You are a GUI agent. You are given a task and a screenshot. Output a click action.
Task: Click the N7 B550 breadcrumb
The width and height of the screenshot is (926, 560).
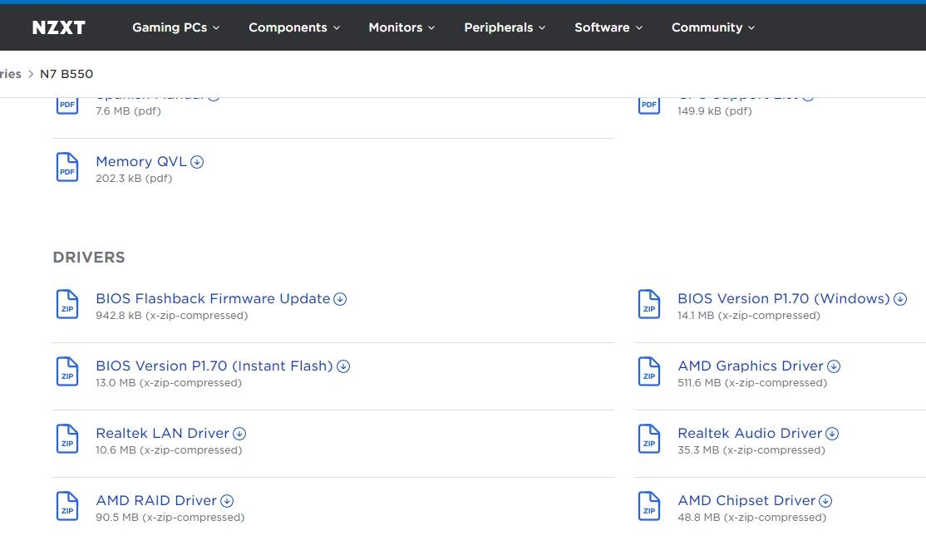(66, 74)
